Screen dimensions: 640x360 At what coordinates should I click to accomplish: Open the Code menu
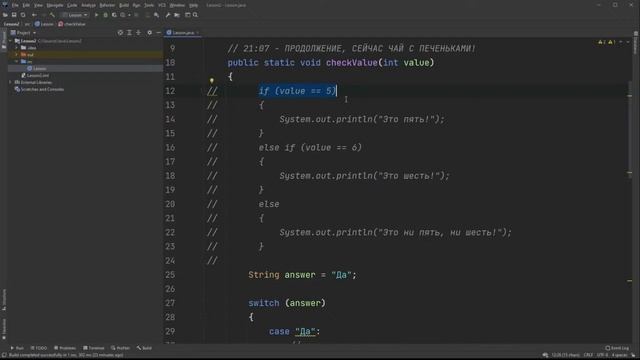point(72,5)
